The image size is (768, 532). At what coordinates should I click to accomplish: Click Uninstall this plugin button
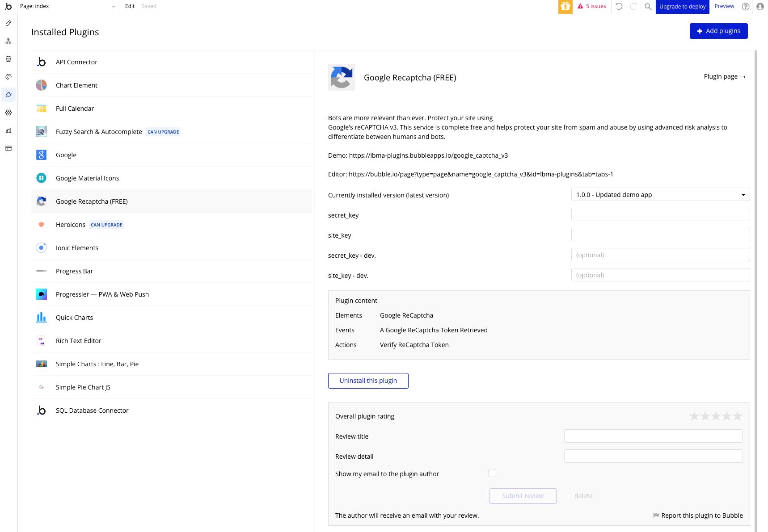(368, 381)
